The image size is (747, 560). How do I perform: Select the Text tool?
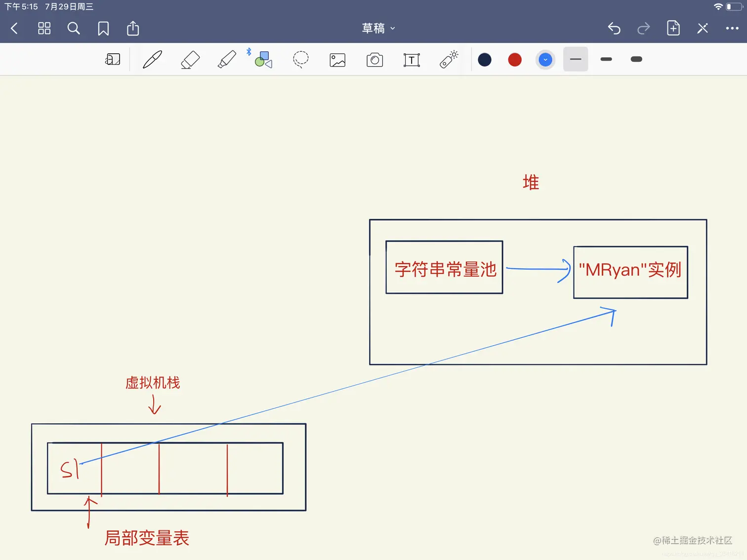pos(412,59)
